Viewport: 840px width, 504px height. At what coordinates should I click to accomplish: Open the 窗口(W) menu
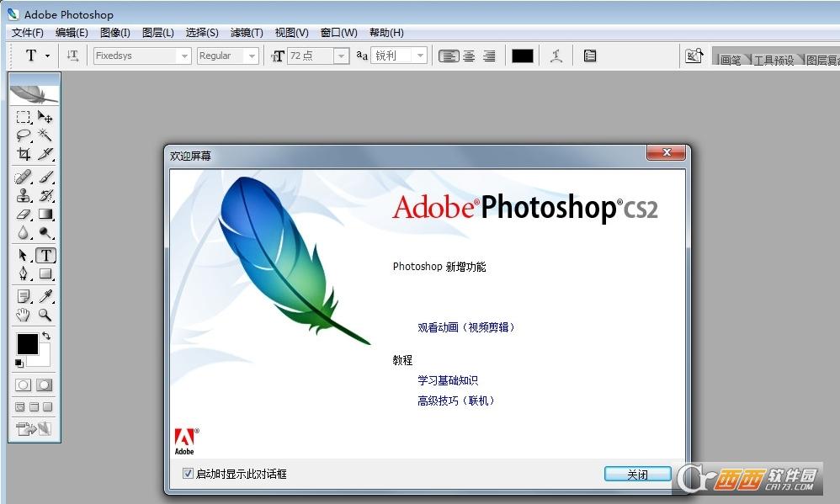338,33
